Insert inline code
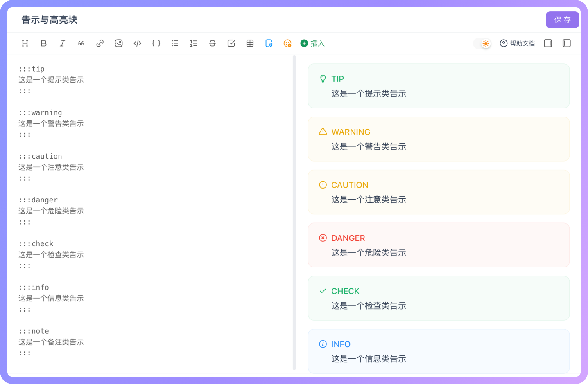This screenshot has height=384, width=588. pos(138,43)
